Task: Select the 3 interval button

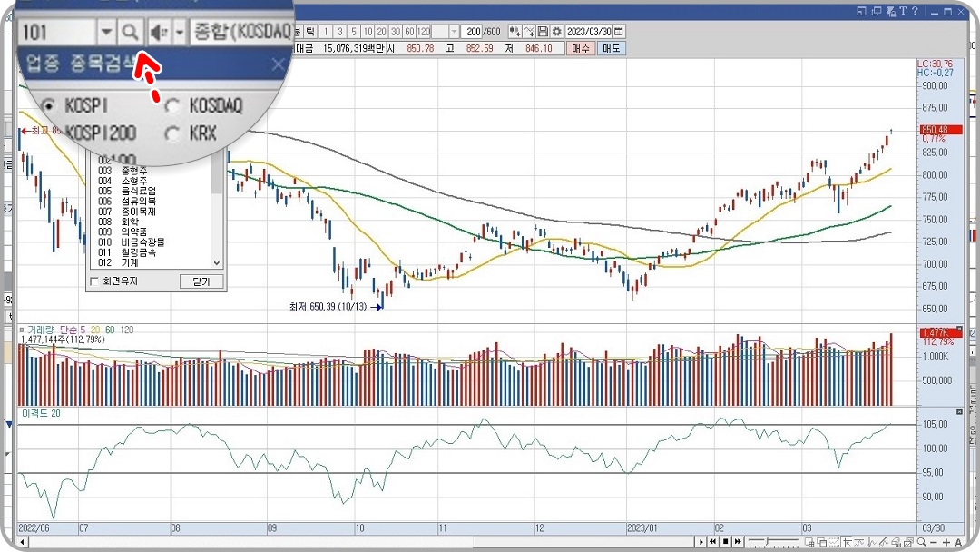Action: click(x=340, y=31)
